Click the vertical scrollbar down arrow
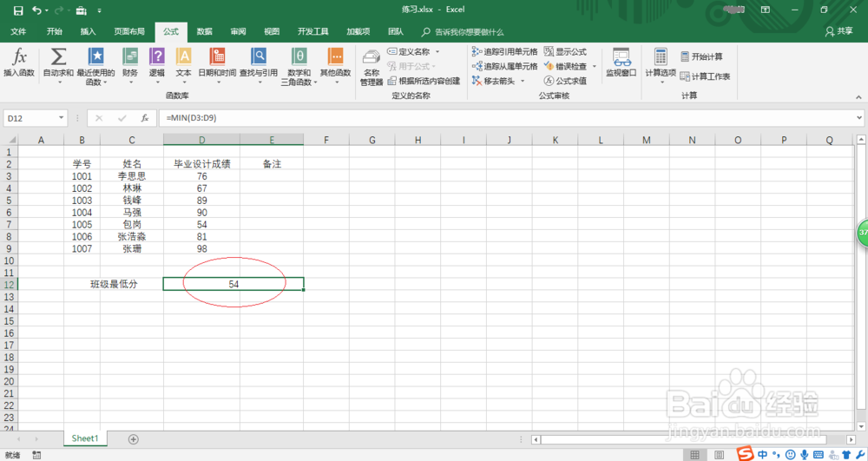 pos(861,426)
